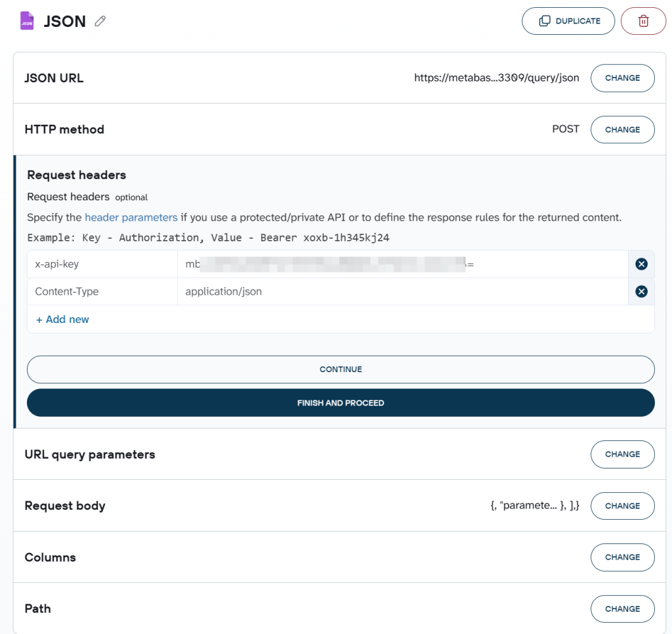672x634 pixels.
Task: Change the JSON URL
Action: 622,78
